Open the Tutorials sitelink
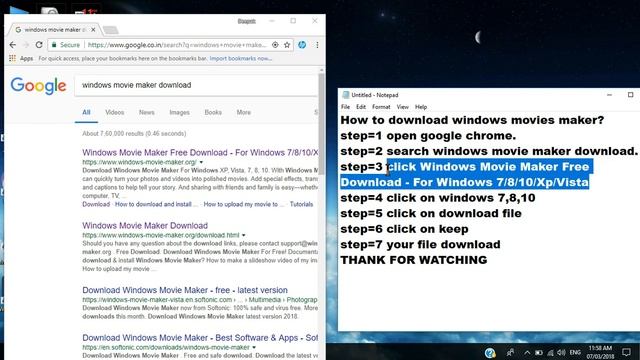Viewport: 640px width, 360px height. 301,204
